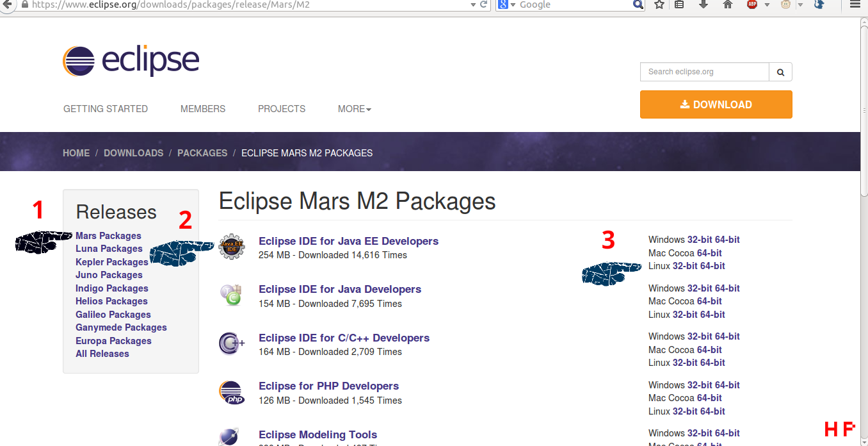Click the C/C++ Developers package icon
The image size is (868, 446).
click(x=232, y=343)
